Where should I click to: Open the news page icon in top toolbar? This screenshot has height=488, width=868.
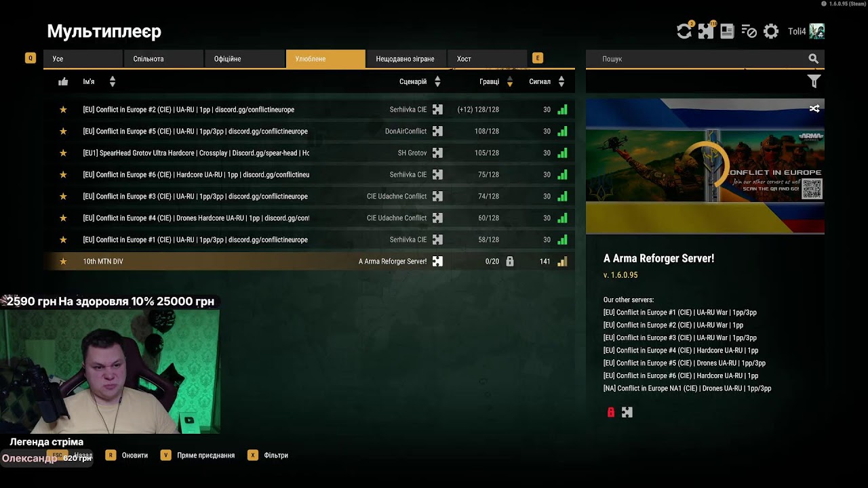point(727,31)
